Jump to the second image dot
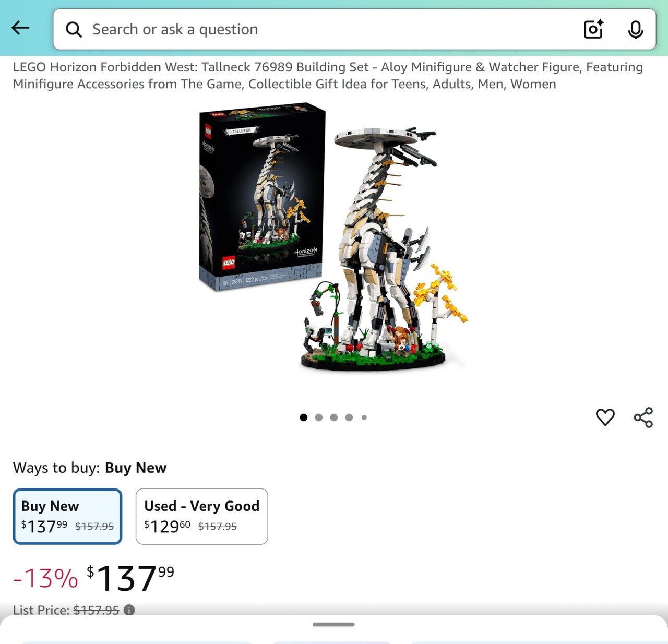668x644 pixels. 319,418
